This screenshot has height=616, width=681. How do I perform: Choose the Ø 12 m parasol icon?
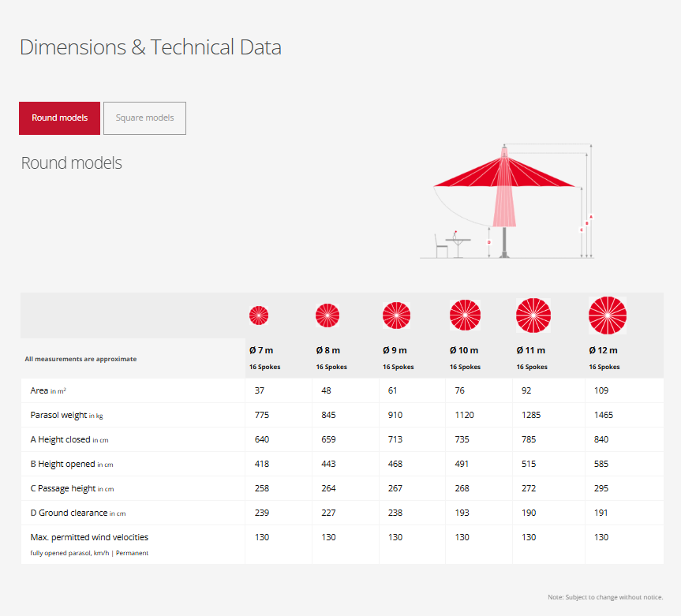[607, 315]
